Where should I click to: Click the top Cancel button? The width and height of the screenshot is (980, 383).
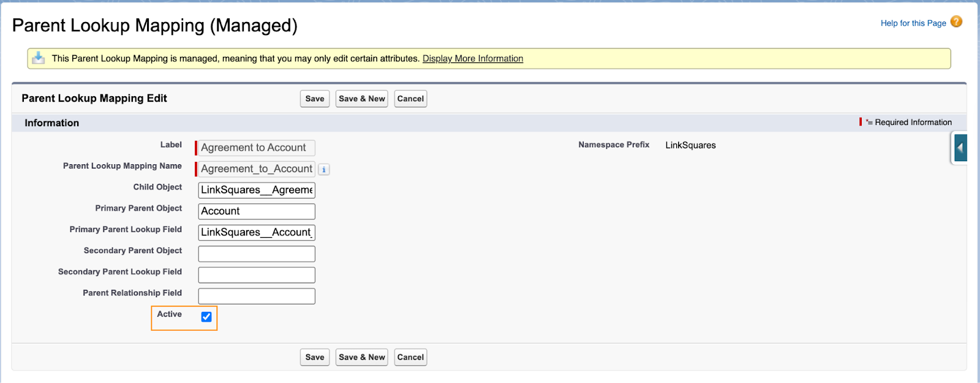tap(410, 99)
